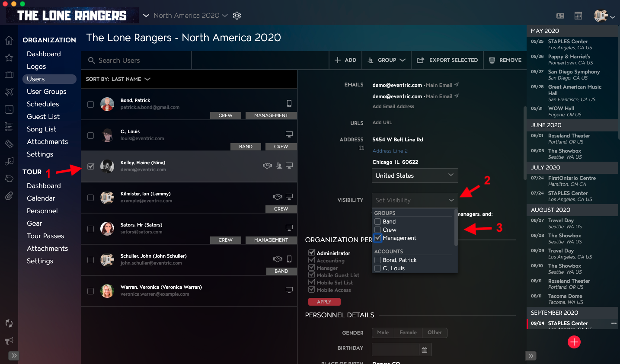
Task: Open the Group dropdown in toolbar
Action: (x=387, y=60)
